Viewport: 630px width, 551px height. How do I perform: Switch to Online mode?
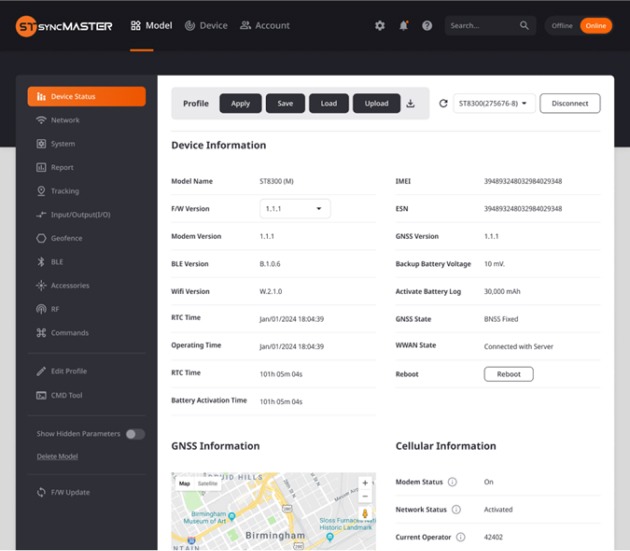[595, 26]
